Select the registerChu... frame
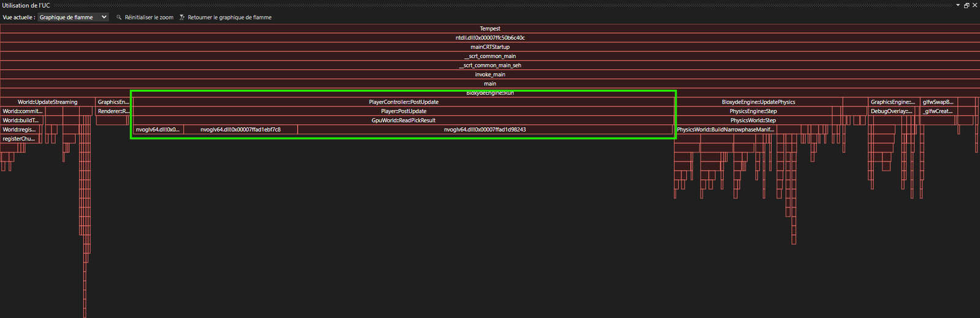980x318 pixels. 19,139
